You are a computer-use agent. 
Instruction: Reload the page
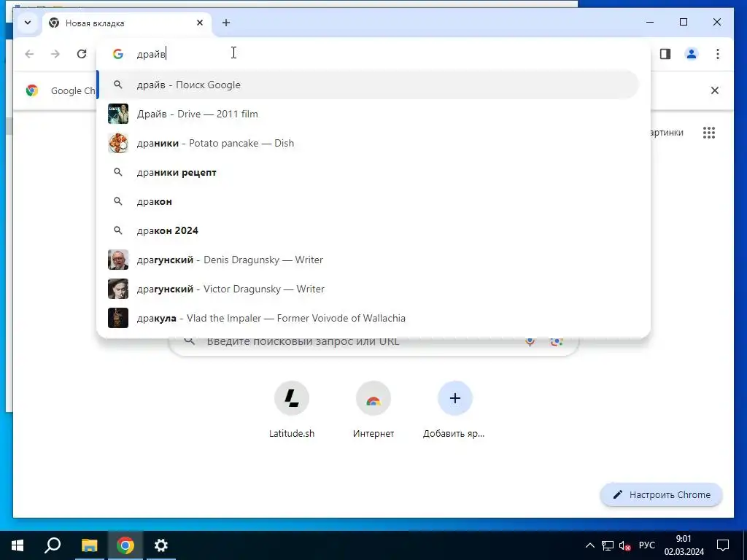82,54
